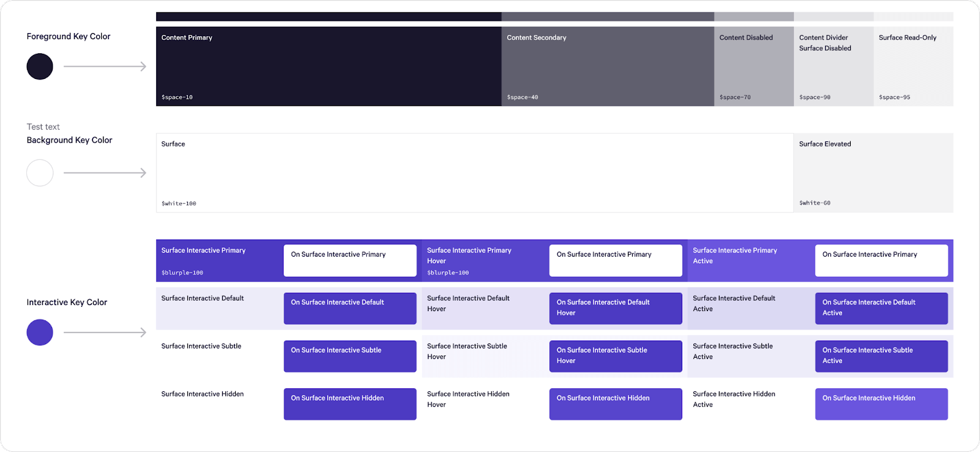Select the Surface Elevated color block
Image resolution: width=980 pixels, height=452 pixels.
point(873,173)
